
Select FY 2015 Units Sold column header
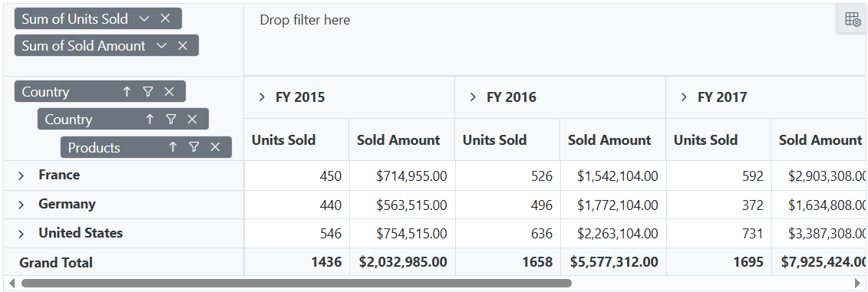point(296,140)
